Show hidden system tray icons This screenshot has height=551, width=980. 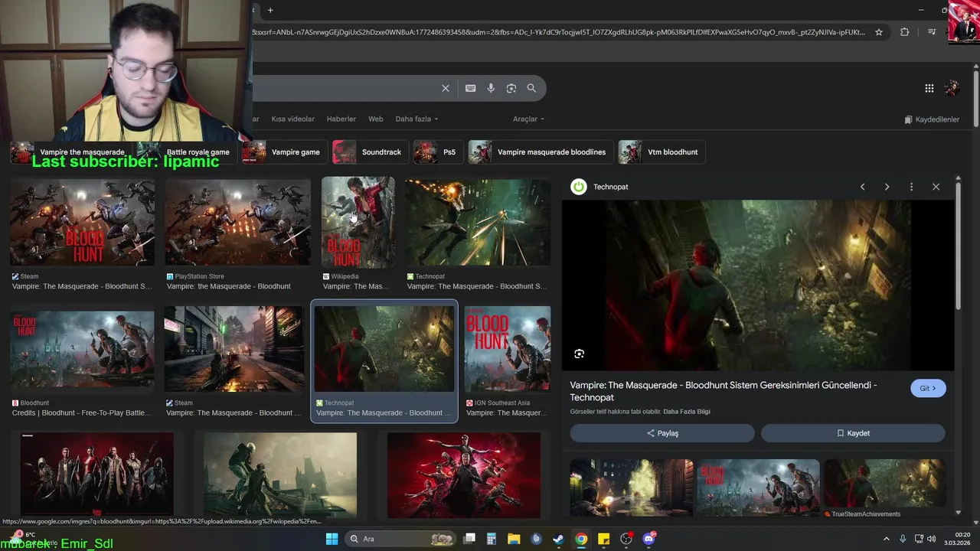coord(887,539)
